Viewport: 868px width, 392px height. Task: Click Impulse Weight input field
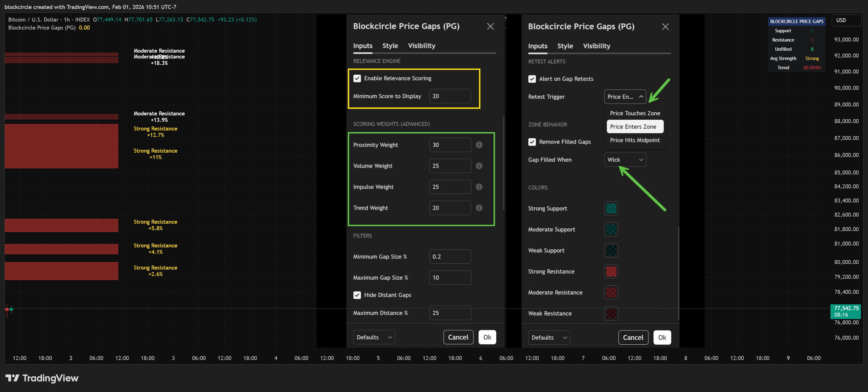coord(450,187)
